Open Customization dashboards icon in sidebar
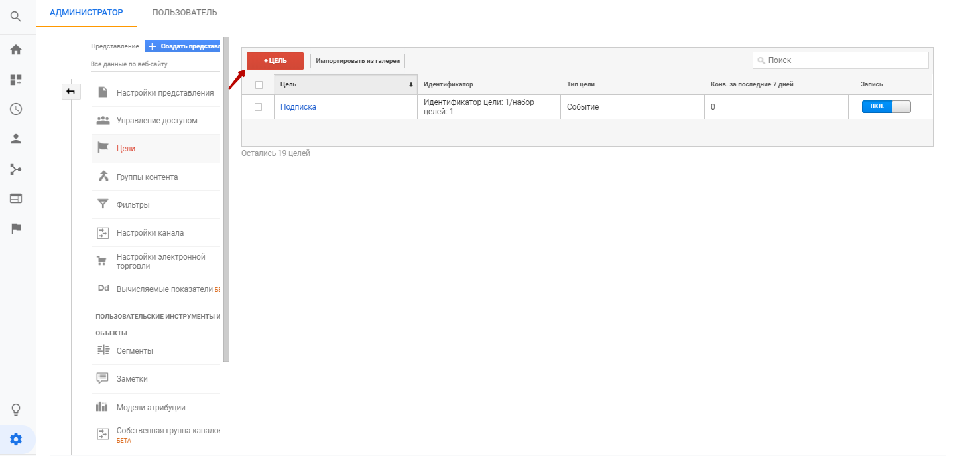Image resolution: width=980 pixels, height=456 pixels. click(x=16, y=80)
